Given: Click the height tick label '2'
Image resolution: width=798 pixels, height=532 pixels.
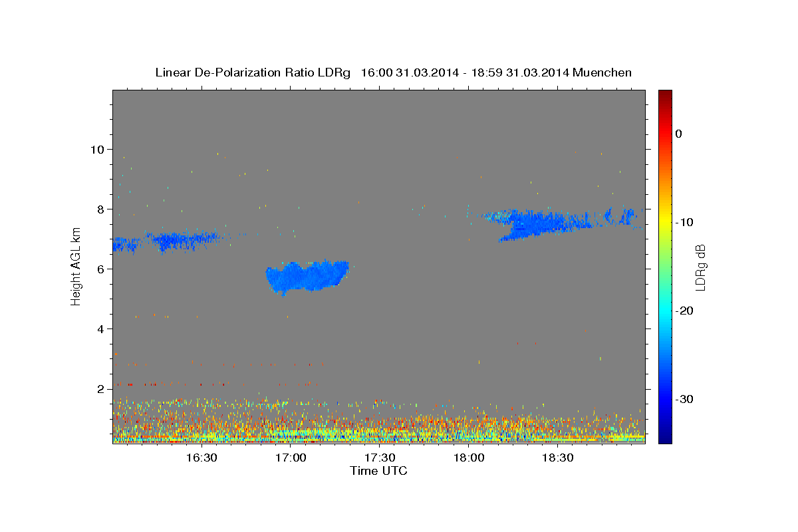Looking at the screenshot, I should (102, 388).
